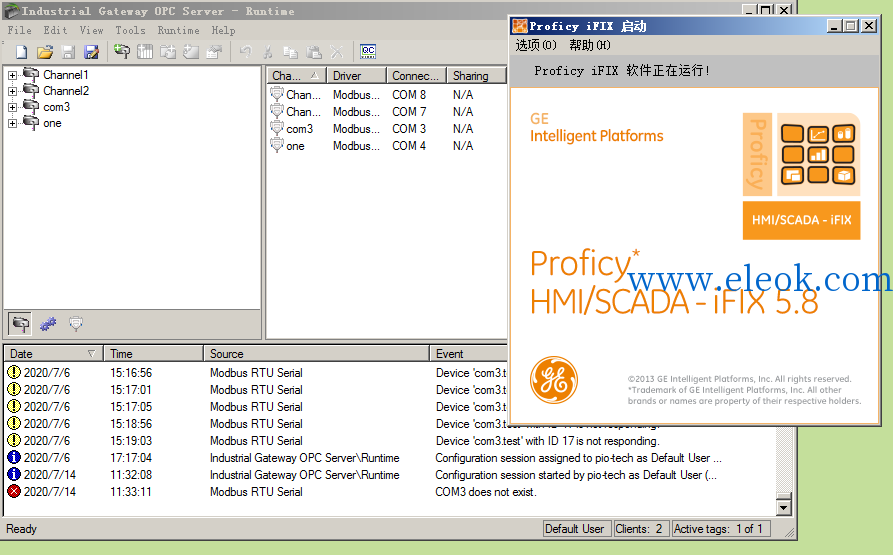893x555 pixels.
Task: Click the Sharing column header
Action: click(476, 76)
